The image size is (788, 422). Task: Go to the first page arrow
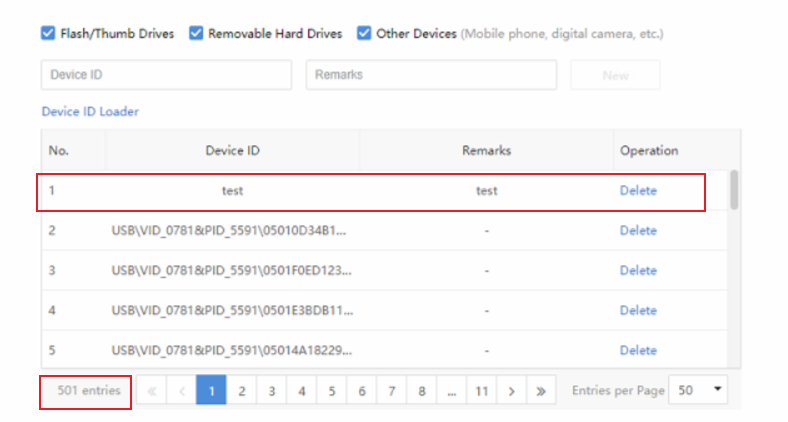pos(152,391)
